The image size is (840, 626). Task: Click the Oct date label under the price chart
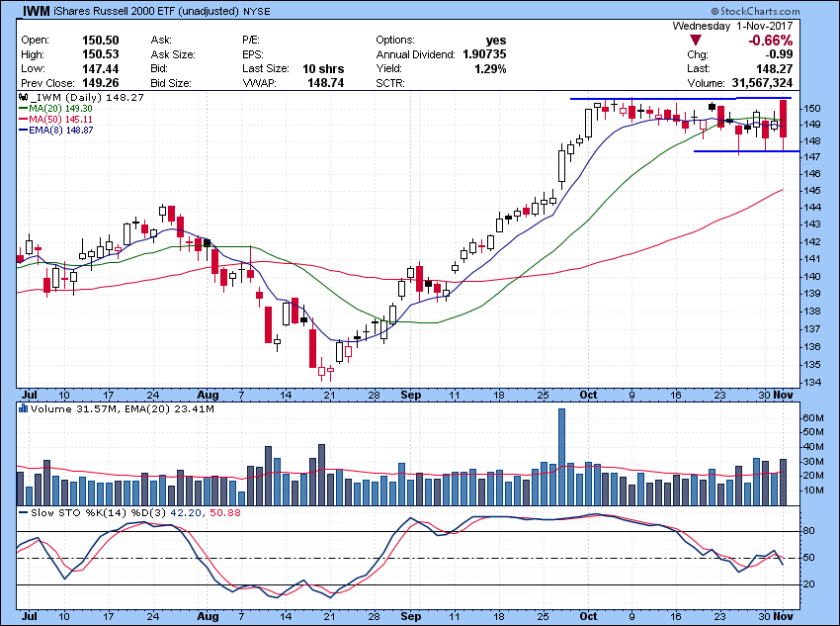588,395
